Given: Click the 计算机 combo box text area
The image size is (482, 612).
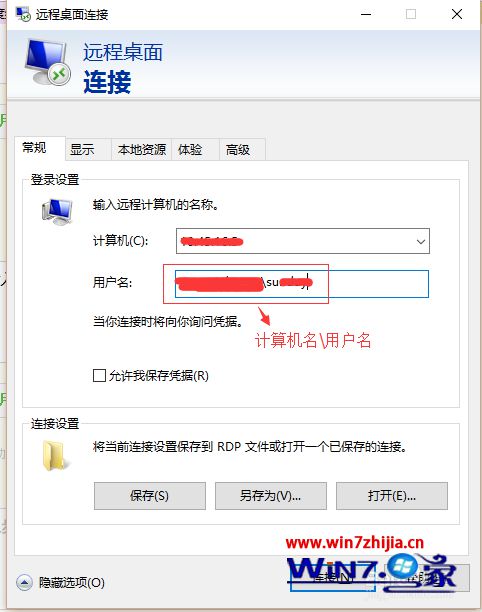Looking at the screenshot, I should [295, 242].
